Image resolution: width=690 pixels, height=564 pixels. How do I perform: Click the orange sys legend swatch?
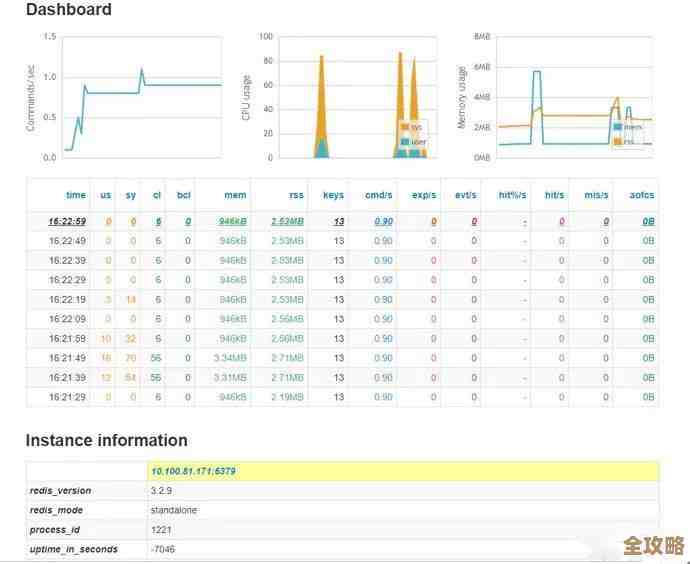[x=405, y=128]
